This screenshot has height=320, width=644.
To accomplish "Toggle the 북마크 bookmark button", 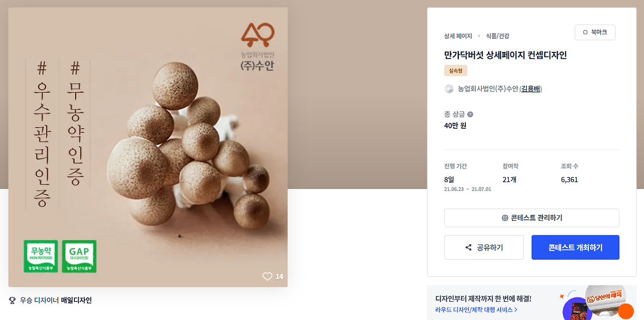I will (x=595, y=32).
